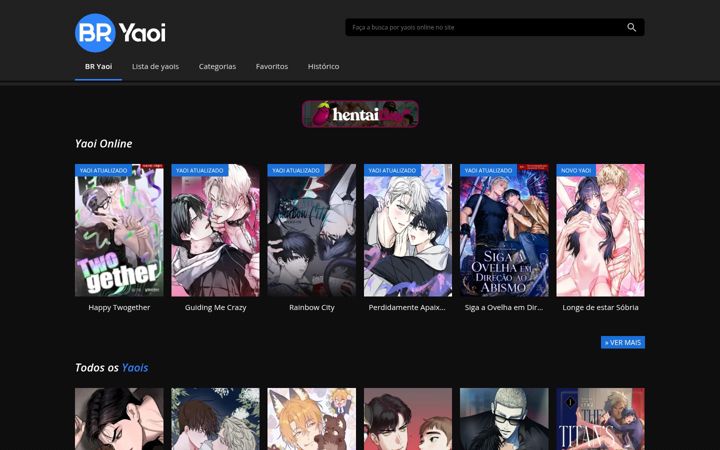The image size is (720, 450).
Task: Click the Rainbow City title link
Action: tap(312, 308)
